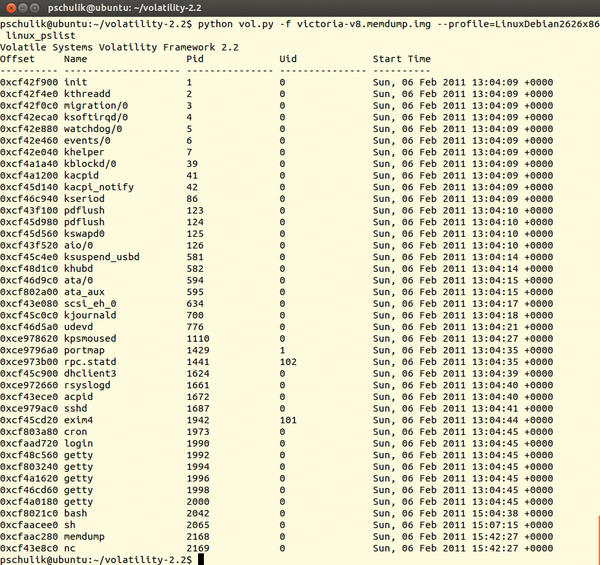Click the events/0 process name
The height and width of the screenshot is (565, 600).
(87, 140)
